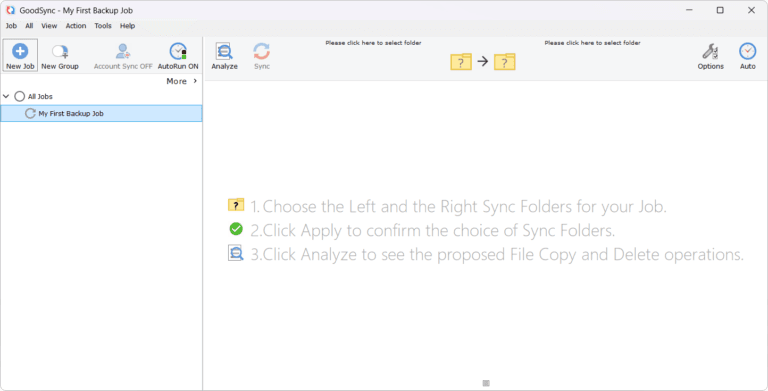Create a New Group

[x=60, y=56]
